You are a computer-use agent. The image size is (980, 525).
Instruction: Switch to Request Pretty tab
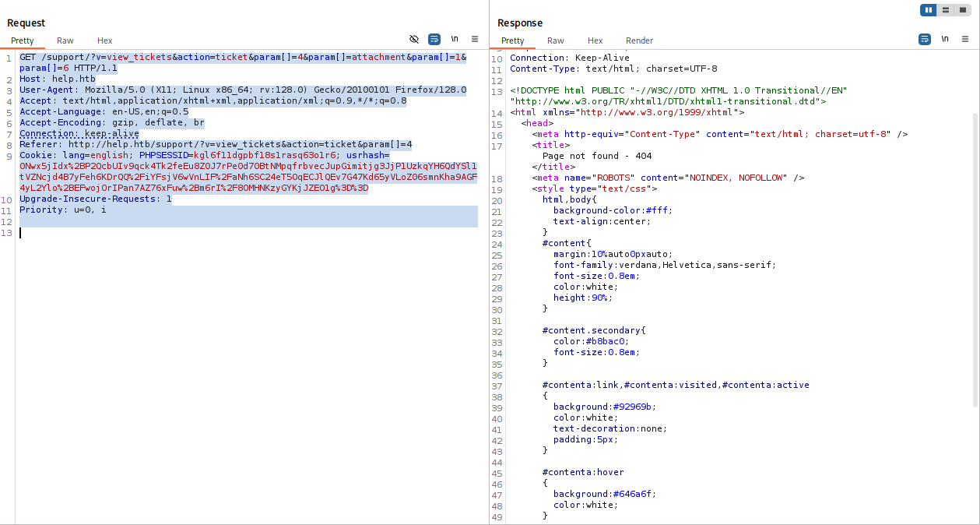23,41
